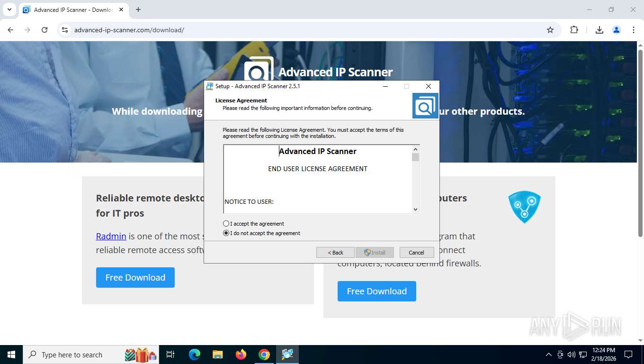This screenshot has height=364, width=644.
Task: Click the Cancel button in Setup
Action: tap(417, 253)
